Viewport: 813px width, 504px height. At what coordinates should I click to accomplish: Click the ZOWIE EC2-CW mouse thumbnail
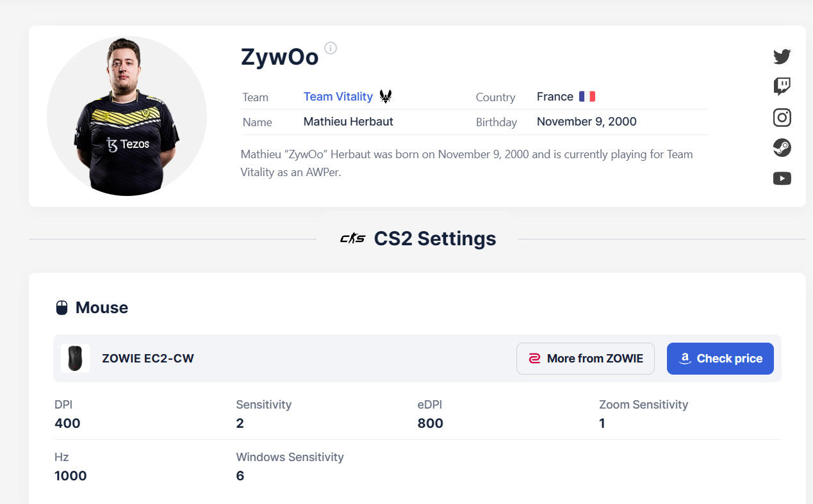[75, 359]
